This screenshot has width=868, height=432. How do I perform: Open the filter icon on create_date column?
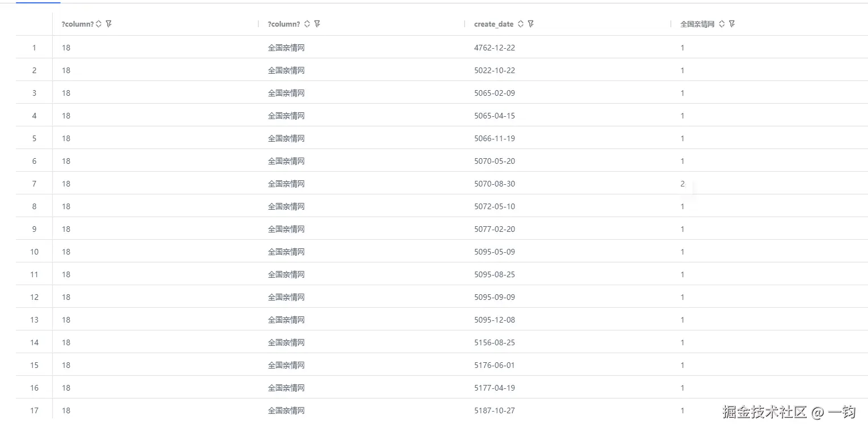click(530, 23)
